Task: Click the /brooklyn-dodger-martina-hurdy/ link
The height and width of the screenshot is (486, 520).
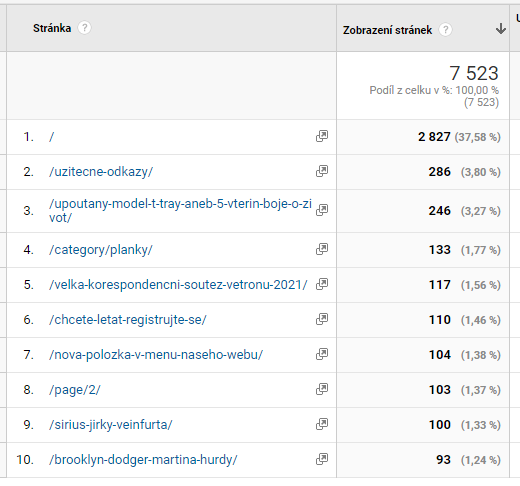Action: pos(143,460)
